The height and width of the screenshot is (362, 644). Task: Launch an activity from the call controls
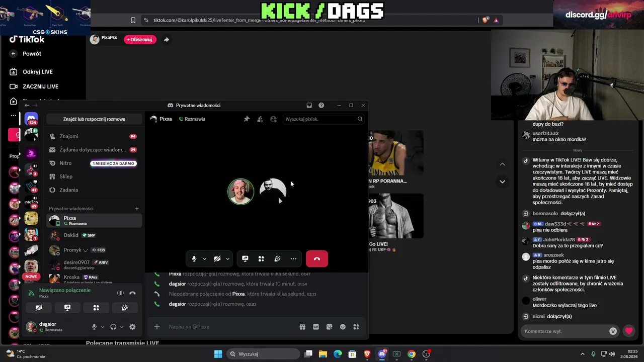tap(261, 259)
